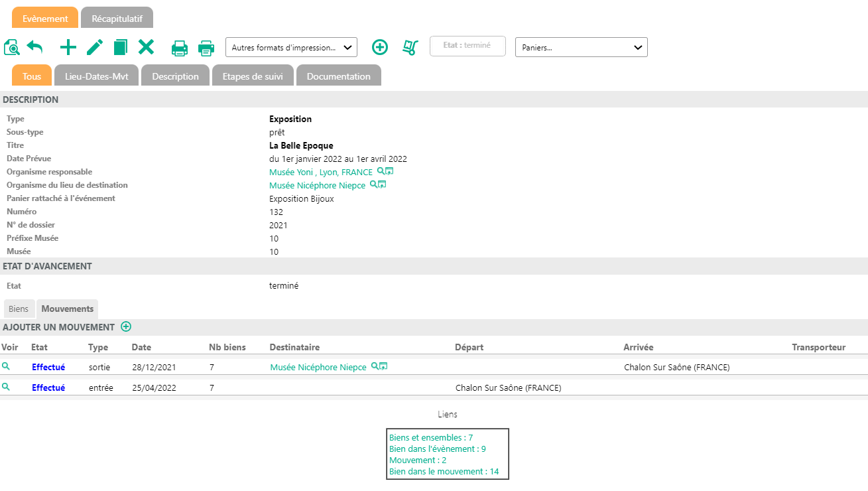
Task: Click the 'Biens et ensembles : 7' link
Action: point(430,438)
